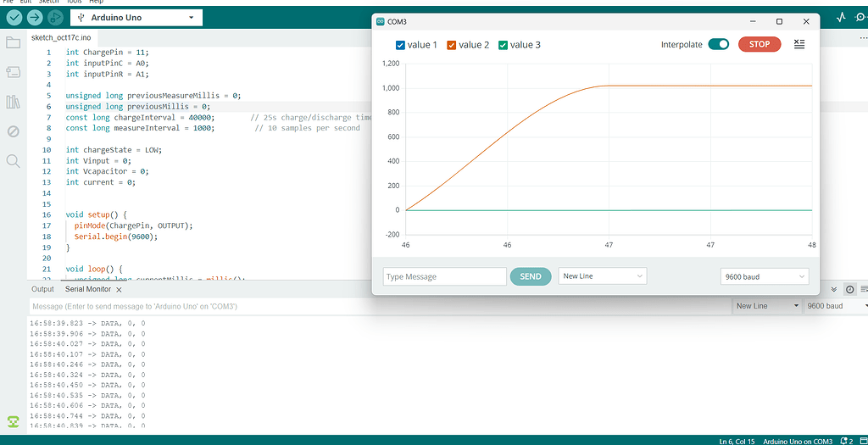Click the Ln 6, Col 15 status entry

point(737,441)
